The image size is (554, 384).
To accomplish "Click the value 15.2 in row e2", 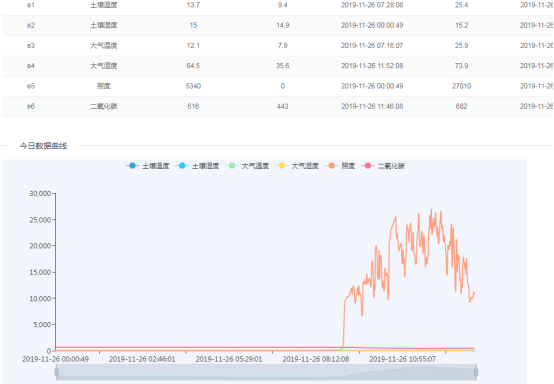I will (461, 25).
